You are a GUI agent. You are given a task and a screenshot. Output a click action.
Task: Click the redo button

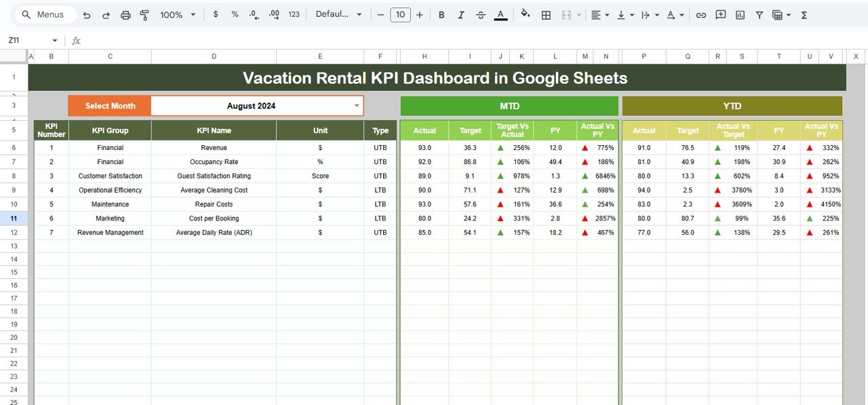click(106, 14)
